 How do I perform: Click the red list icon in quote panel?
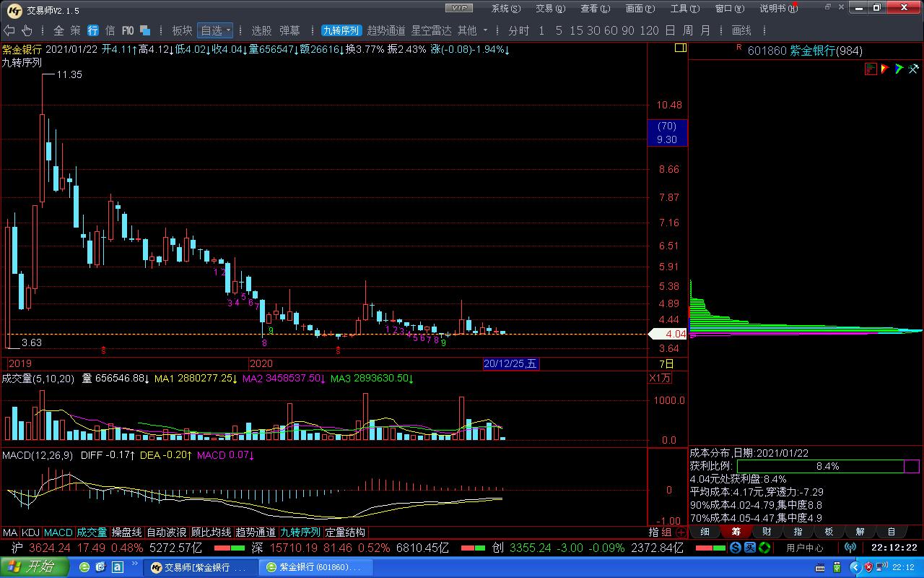click(871, 69)
